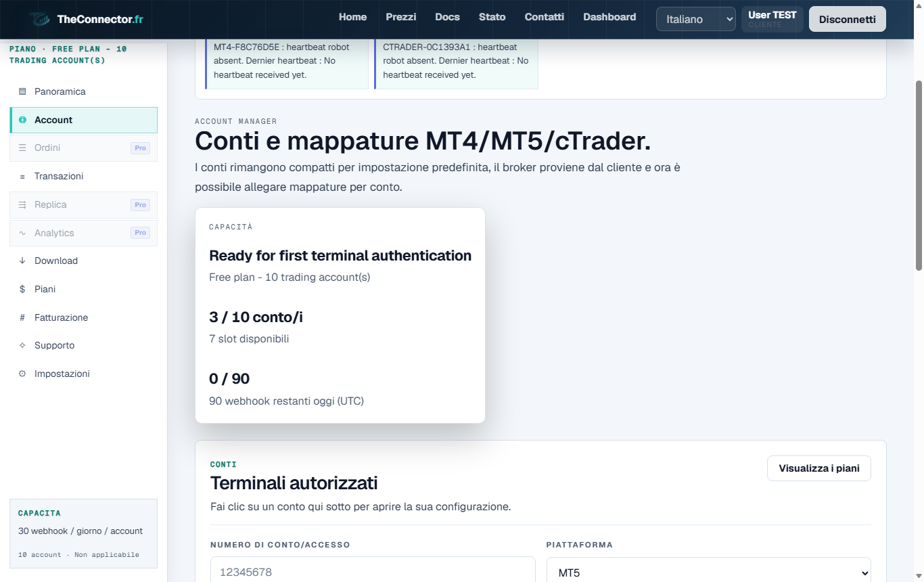Click the TheConnector.fr brand name
Image resolution: width=924 pixels, height=582 pixels.
coord(100,19)
